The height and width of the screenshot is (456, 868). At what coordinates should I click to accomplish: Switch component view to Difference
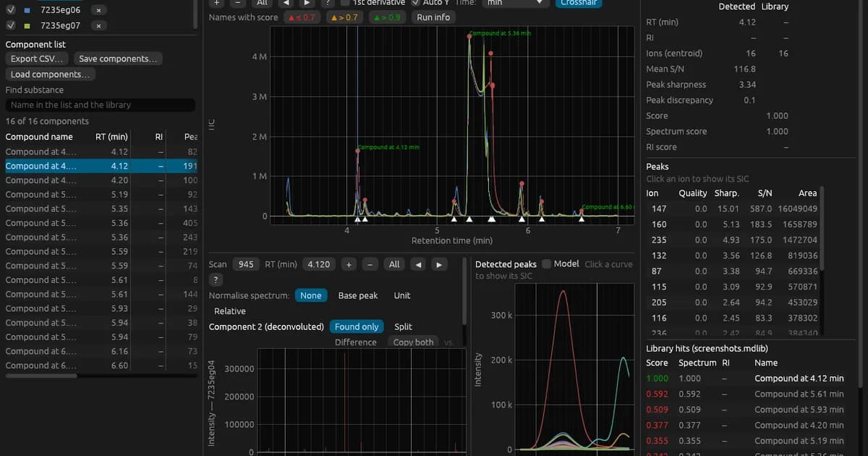[356, 342]
